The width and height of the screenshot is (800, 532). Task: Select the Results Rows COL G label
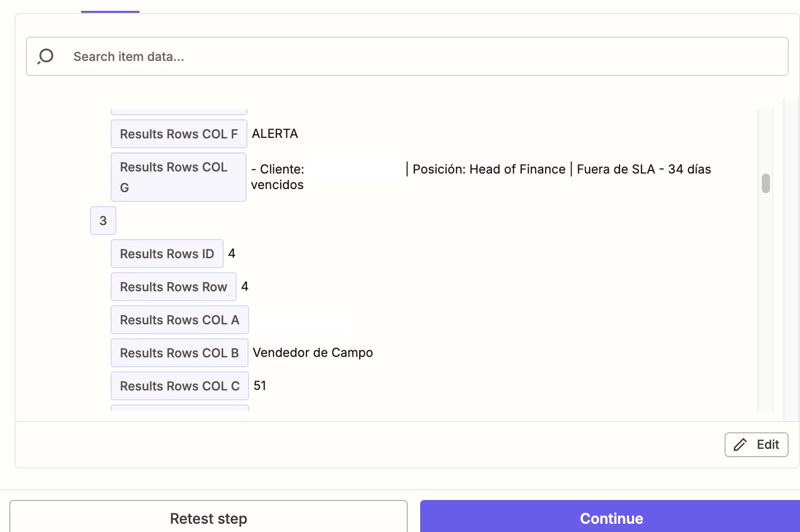(178, 177)
